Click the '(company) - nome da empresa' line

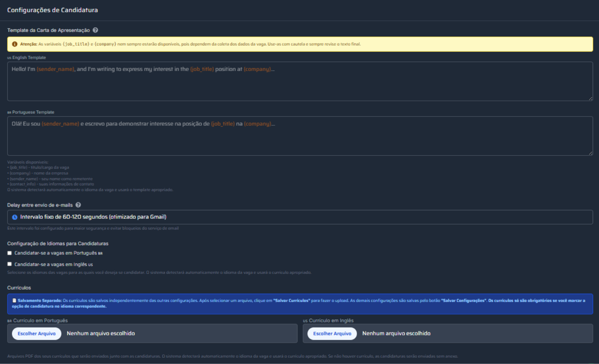coord(38,173)
